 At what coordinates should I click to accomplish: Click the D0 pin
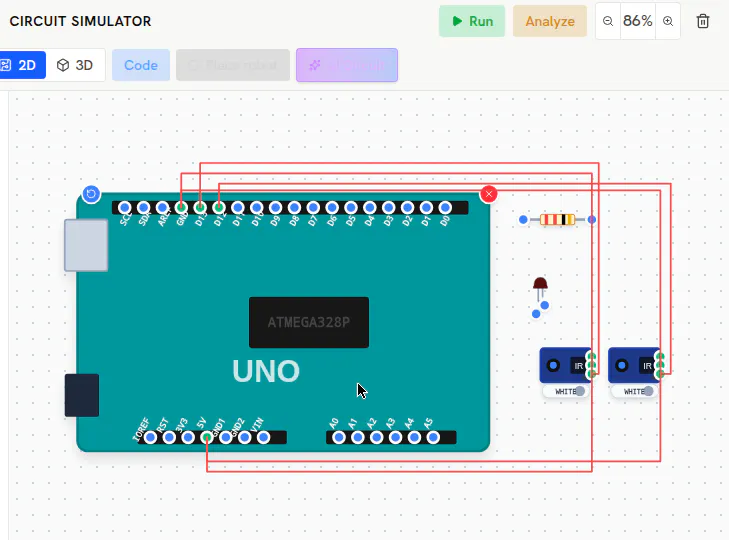point(445,207)
